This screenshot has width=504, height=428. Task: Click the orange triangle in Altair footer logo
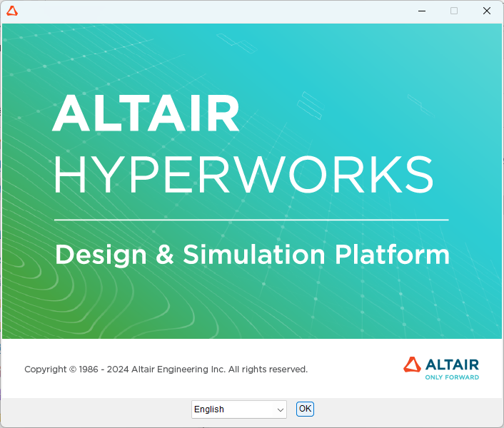pyautogui.click(x=412, y=365)
